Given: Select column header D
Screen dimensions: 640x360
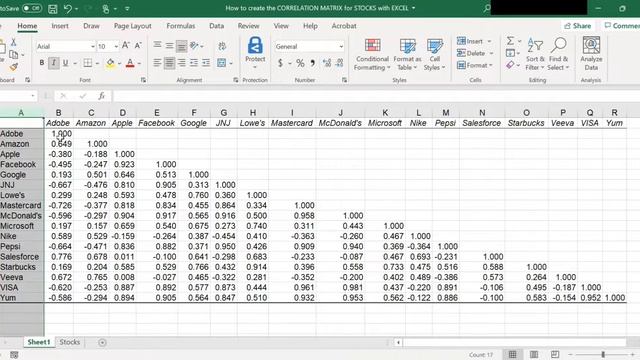Looking at the screenshot, I should pos(122,113).
